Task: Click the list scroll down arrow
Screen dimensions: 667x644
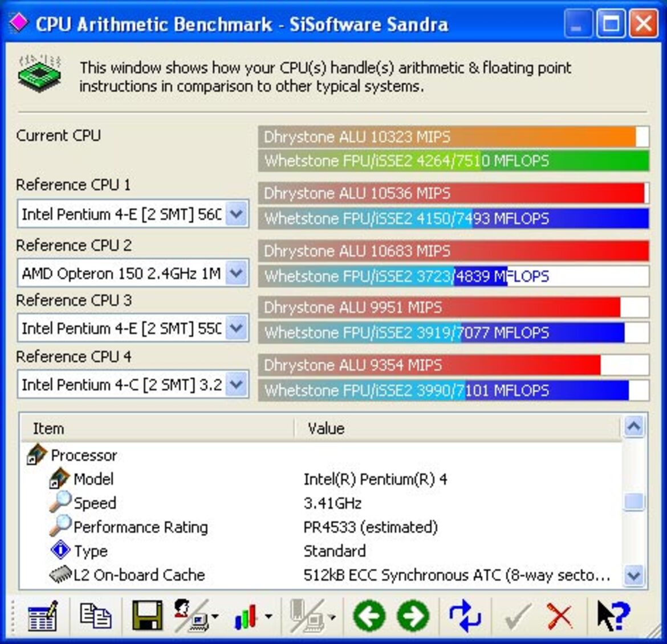Action: click(x=634, y=576)
